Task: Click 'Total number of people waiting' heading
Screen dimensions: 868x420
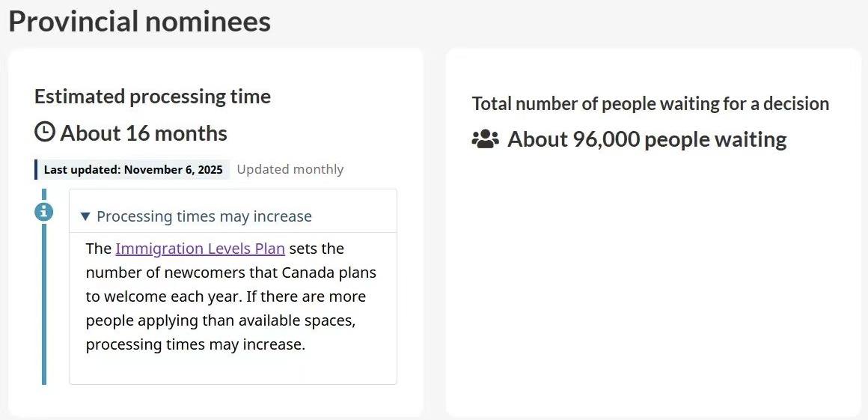Action: tap(650, 103)
